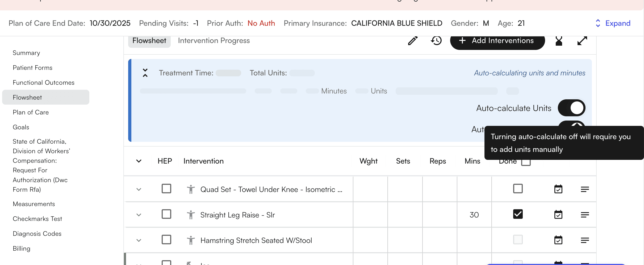Open Diagnosis Codes in sidebar

tap(37, 234)
